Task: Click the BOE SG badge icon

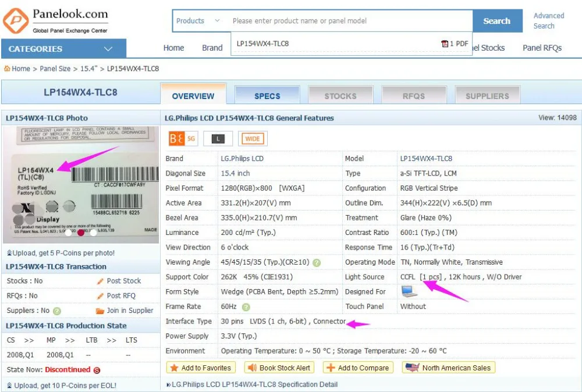Action: click(x=183, y=138)
